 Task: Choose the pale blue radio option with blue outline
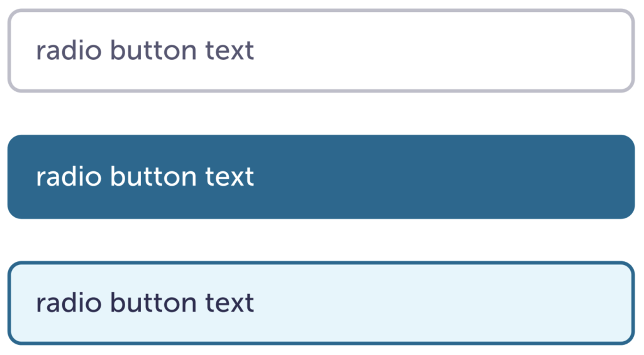click(x=321, y=303)
